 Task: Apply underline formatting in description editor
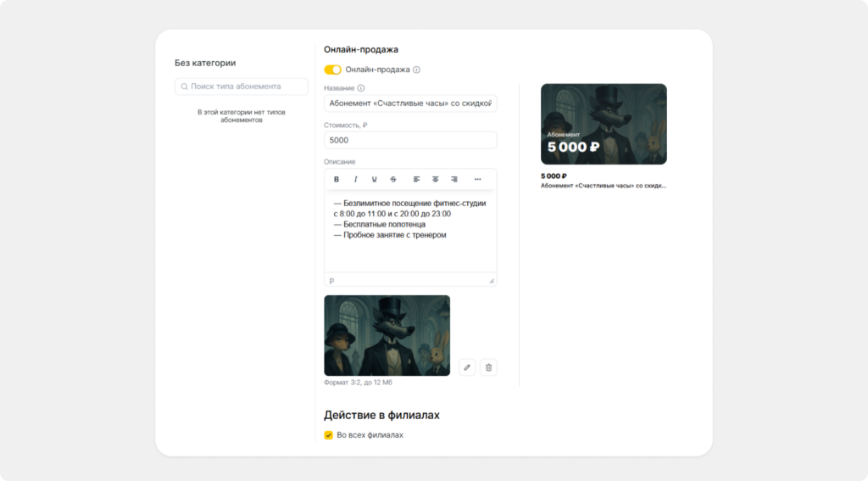(x=374, y=179)
